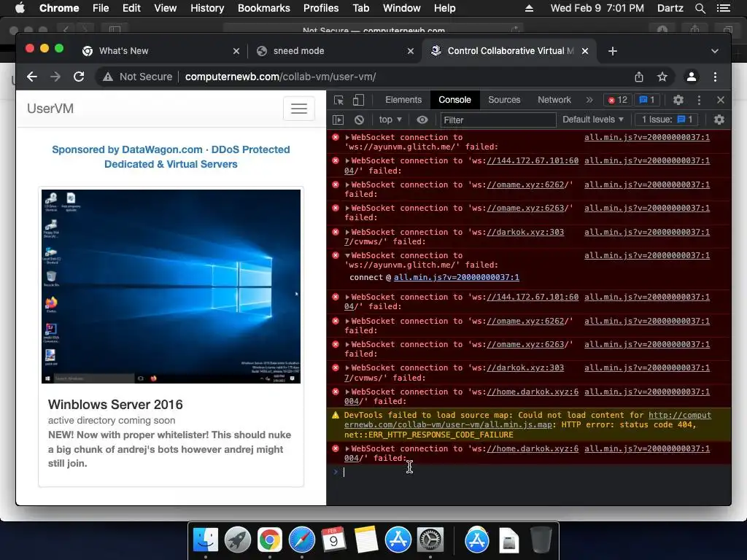Viewport: 747px width, 560px height.
Task: Close the DevTools panel
Action: click(x=720, y=100)
